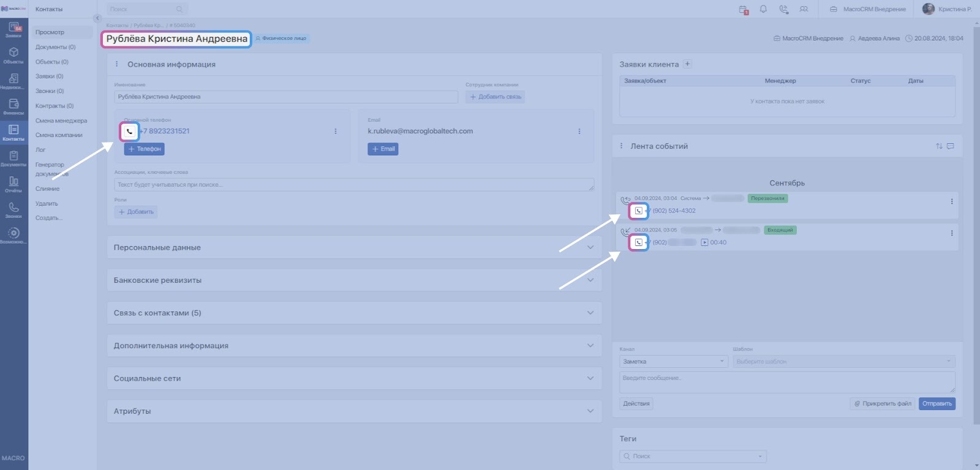Click the + Телефон button
The height and width of the screenshot is (470, 980).
click(145, 149)
